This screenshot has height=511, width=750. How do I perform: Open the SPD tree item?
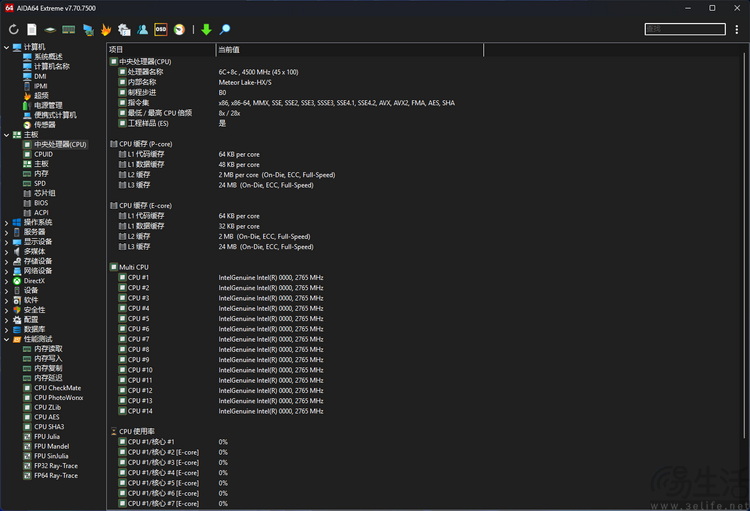click(x=40, y=183)
